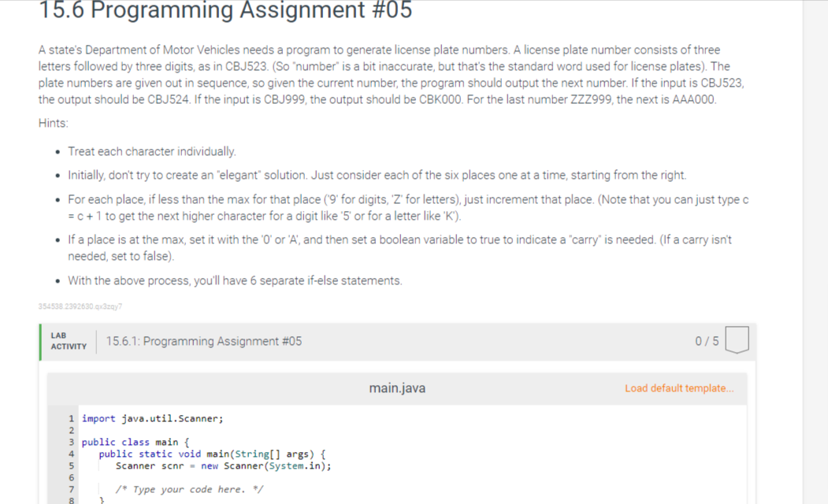This screenshot has width=828, height=504.
Task: Click the Load default template link
Action: [x=679, y=388]
